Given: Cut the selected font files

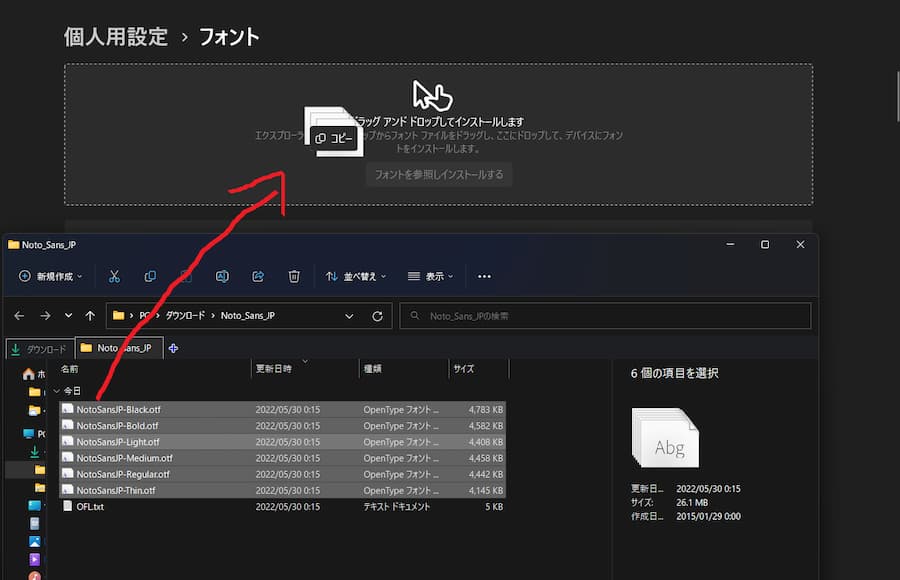Looking at the screenshot, I should [x=115, y=276].
